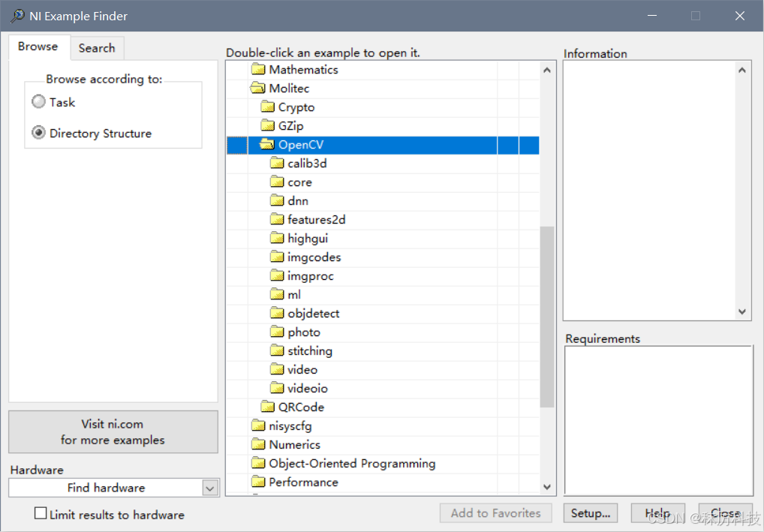The height and width of the screenshot is (532, 764).
Task: Select the stitching row label
Action: click(310, 350)
